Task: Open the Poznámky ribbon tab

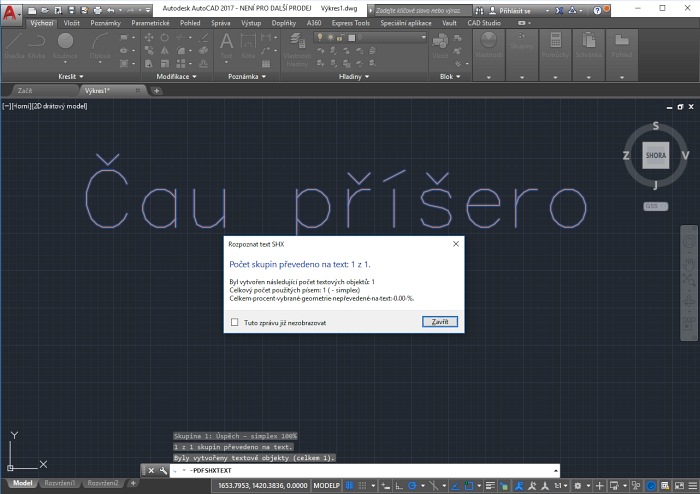Action: (105, 23)
